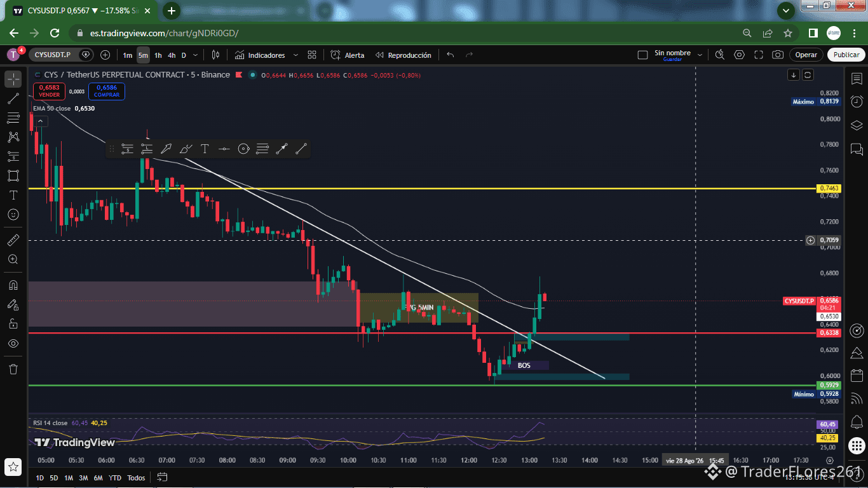The width and height of the screenshot is (868, 488).
Task: Switch to the 1h timeframe
Action: point(158,55)
